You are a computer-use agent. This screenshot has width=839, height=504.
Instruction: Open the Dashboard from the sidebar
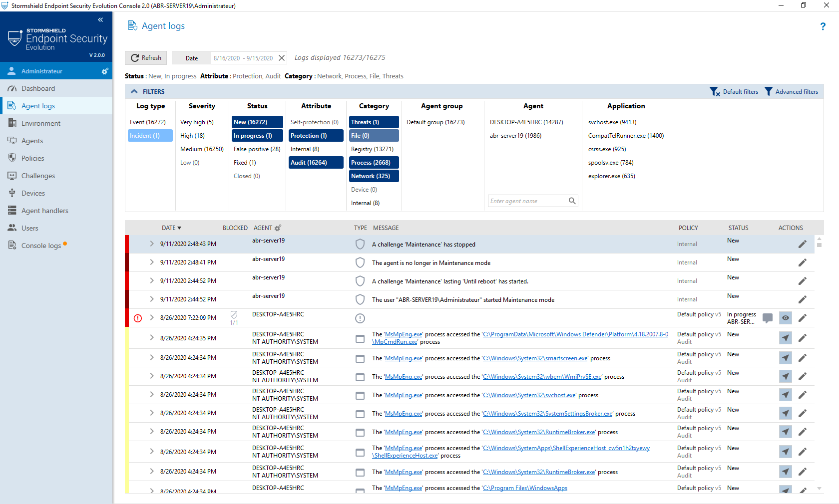point(38,88)
